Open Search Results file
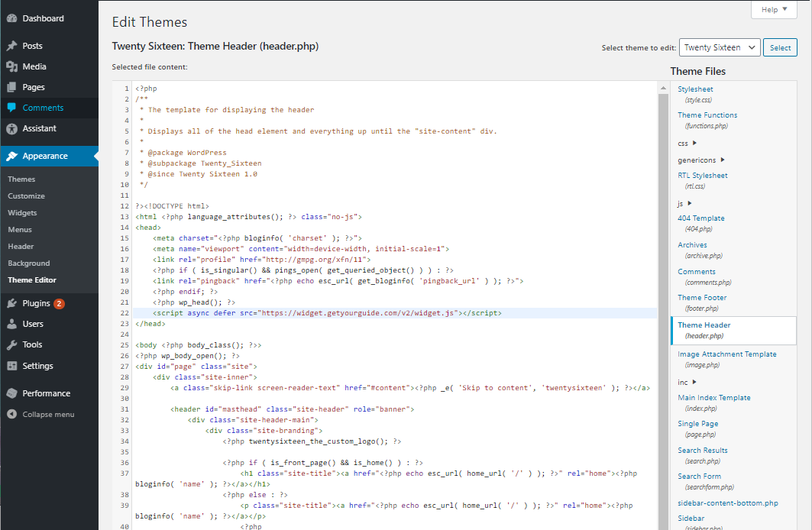 tap(703, 455)
